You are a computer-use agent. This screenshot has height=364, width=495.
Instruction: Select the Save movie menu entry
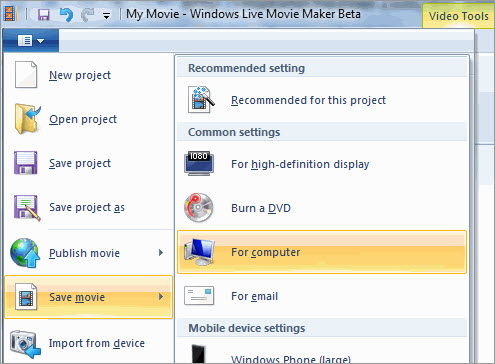(89, 297)
